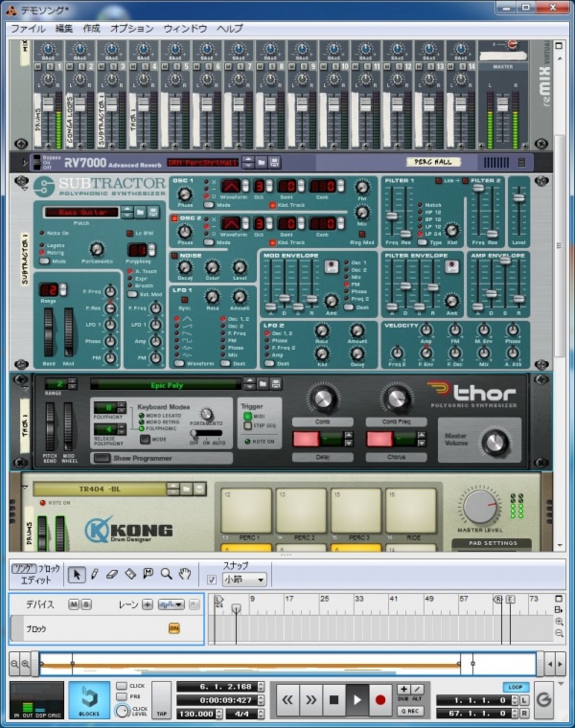Select the Hand scroll tool
The height and width of the screenshot is (728, 575).
tap(184, 574)
